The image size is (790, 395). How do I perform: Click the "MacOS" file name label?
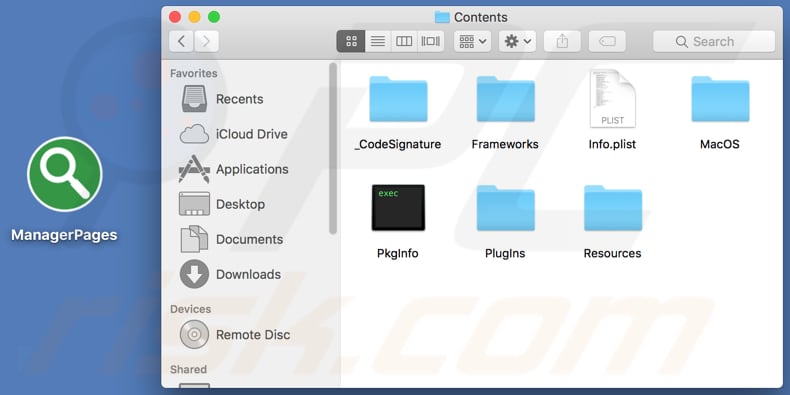click(x=720, y=145)
